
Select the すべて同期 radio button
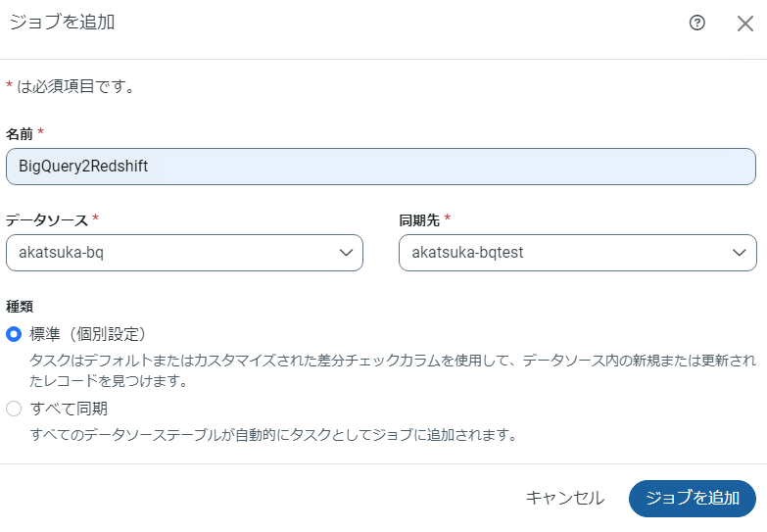point(14,409)
